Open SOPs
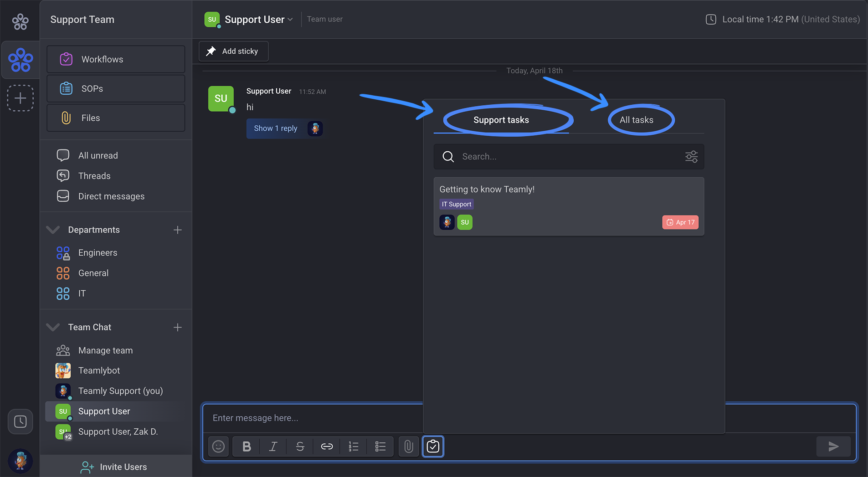 coord(116,88)
